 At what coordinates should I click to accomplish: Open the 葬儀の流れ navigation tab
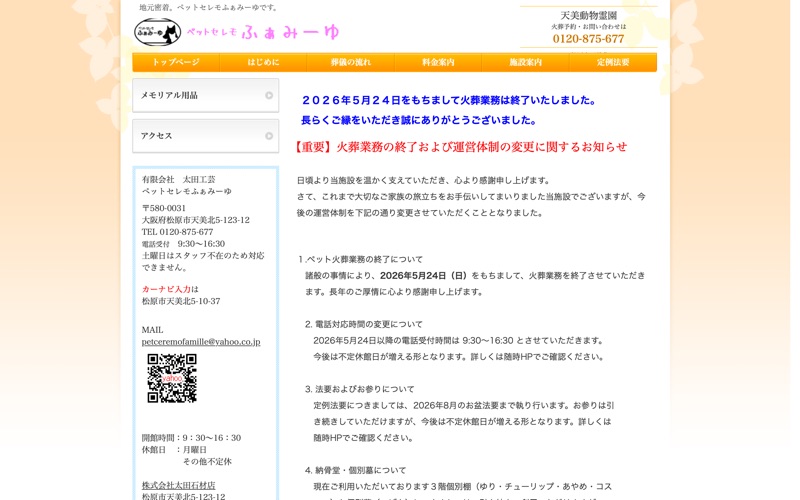point(351,62)
